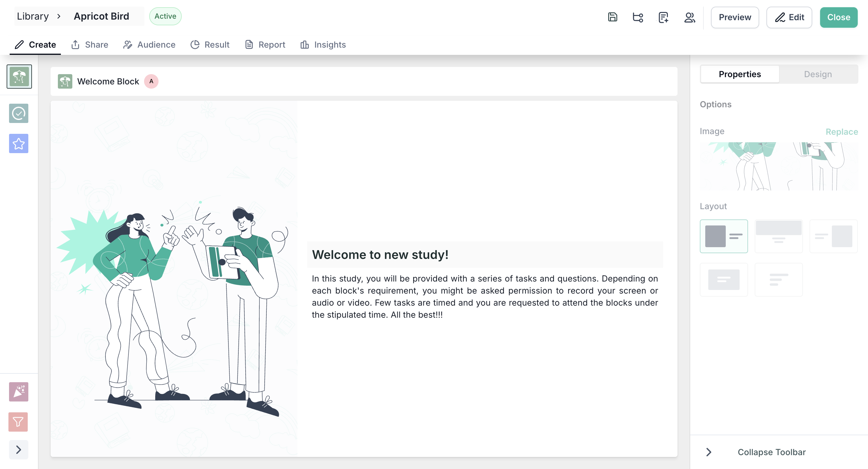Select the Welcome Block thumbnail in sidebar
Viewport: 868px width, 469px height.
click(x=19, y=77)
